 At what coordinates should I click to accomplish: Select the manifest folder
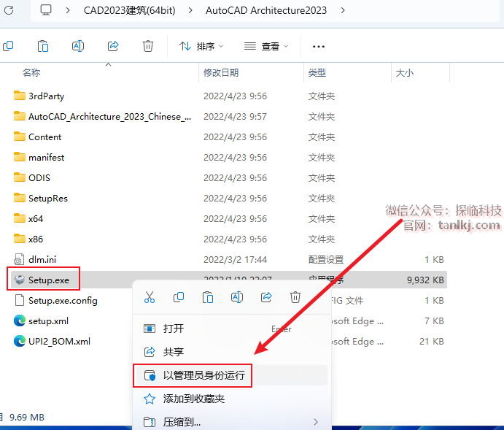[39, 157]
